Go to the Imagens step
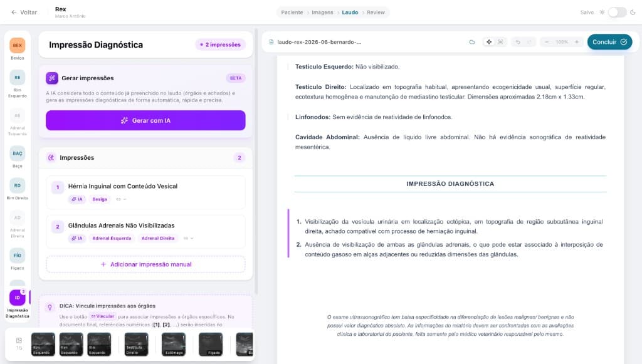642x364 pixels. (x=322, y=13)
